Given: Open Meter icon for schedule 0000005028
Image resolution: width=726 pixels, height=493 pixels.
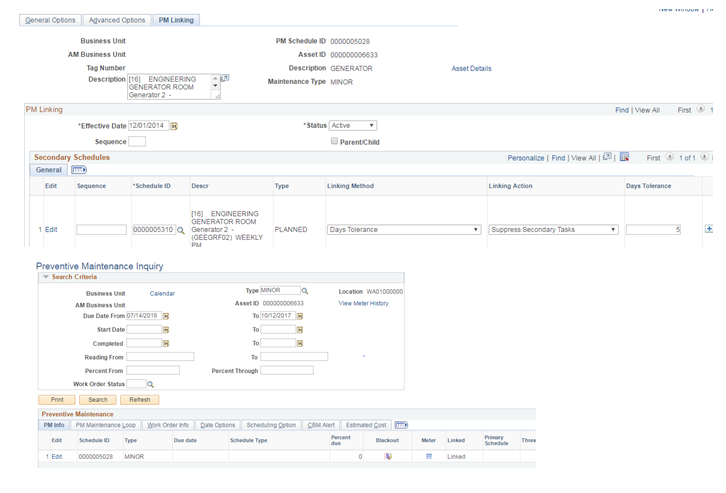Looking at the screenshot, I should (429, 456).
